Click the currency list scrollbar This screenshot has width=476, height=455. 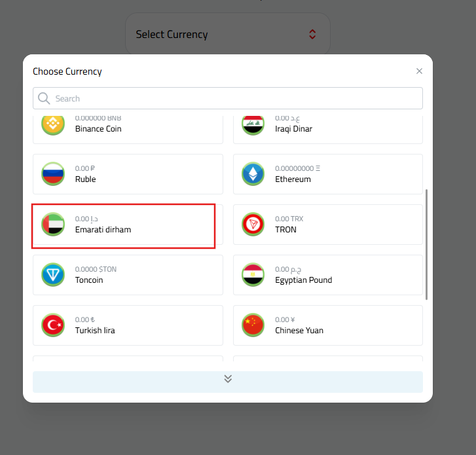point(427,244)
